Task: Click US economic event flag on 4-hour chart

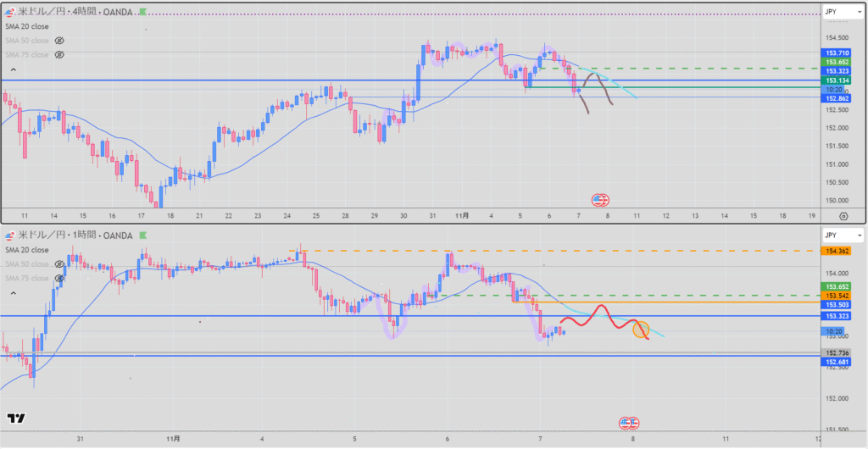Action: coord(601,200)
